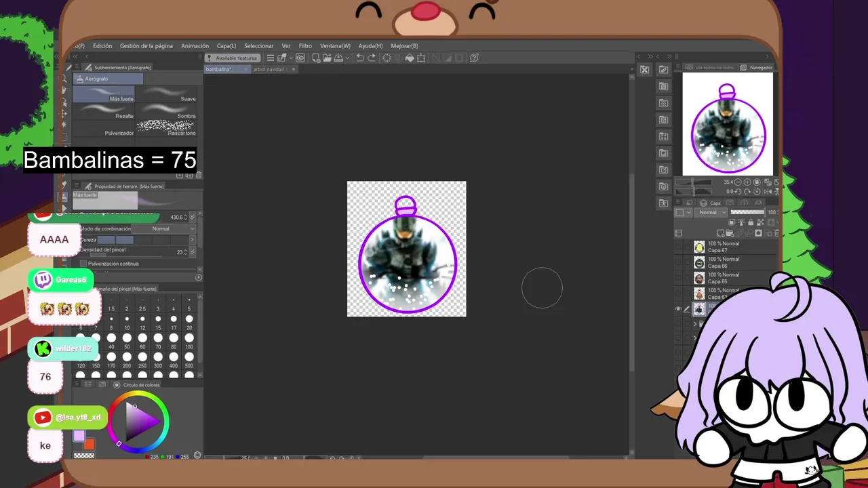Click the New file icon in command bar
The height and width of the screenshot is (488, 868).
click(317, 58)
